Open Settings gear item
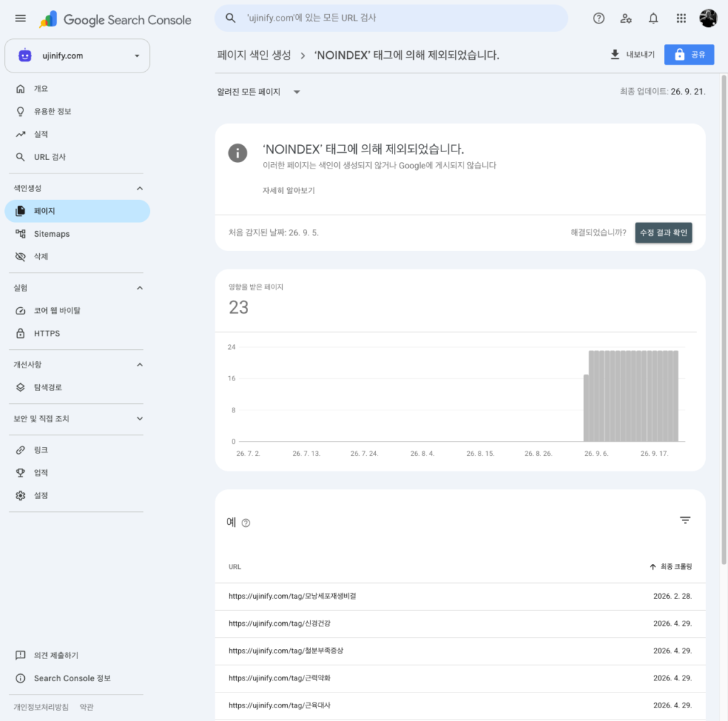Viewport: 728px width, 721px height. click(x=77, y=496)
